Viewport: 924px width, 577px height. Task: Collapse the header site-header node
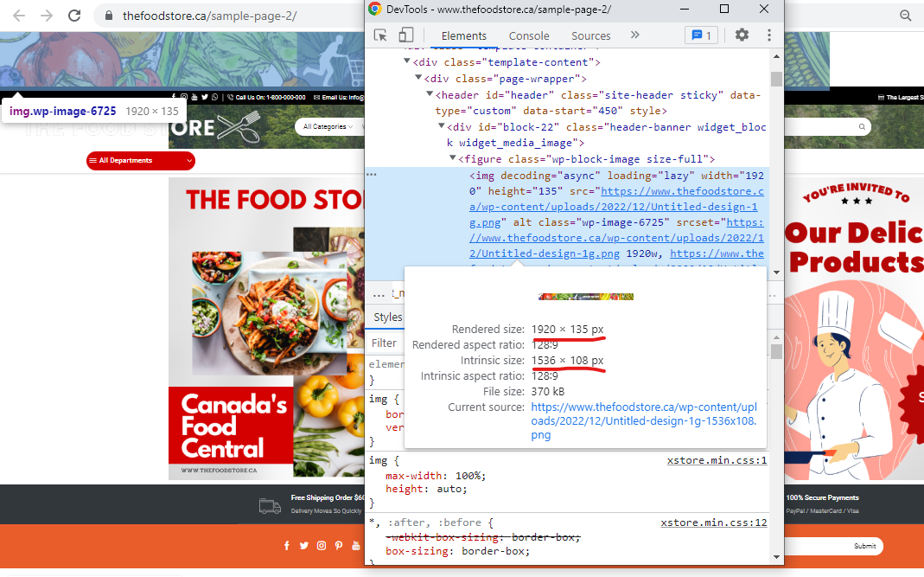click(430, 93)
